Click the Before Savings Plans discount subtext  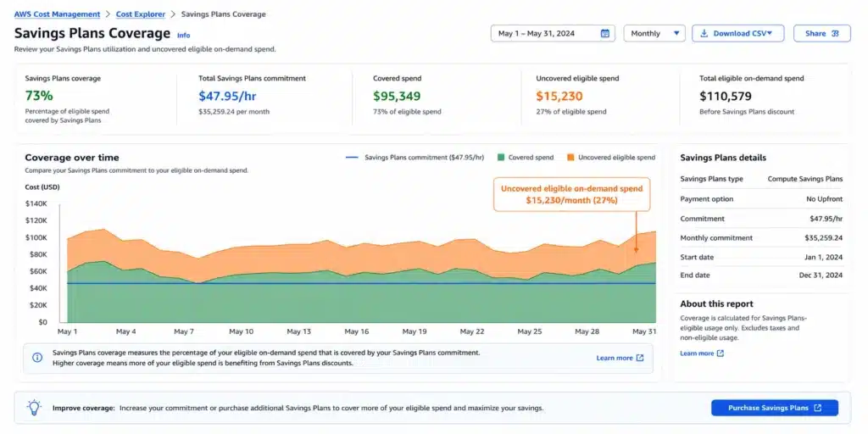coord(747,111)
